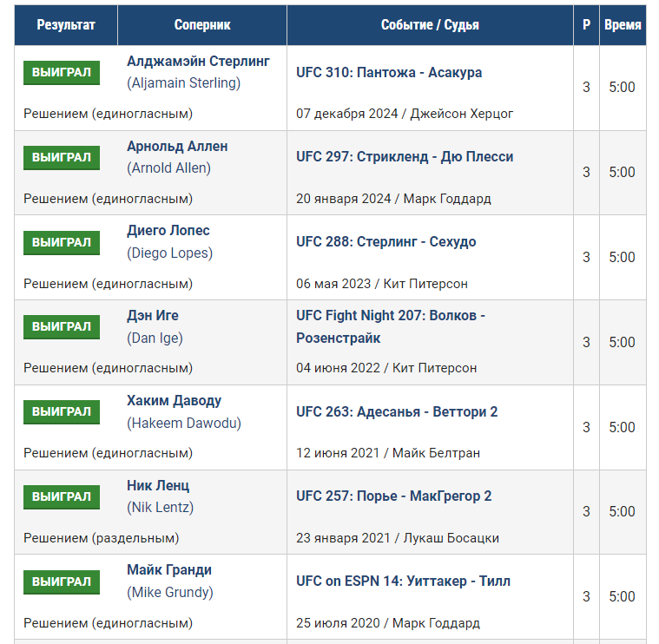Open UFC 310: Пантожа - Асакура event
The height and width of the screenshot is (644, 659).
[389, 73]
